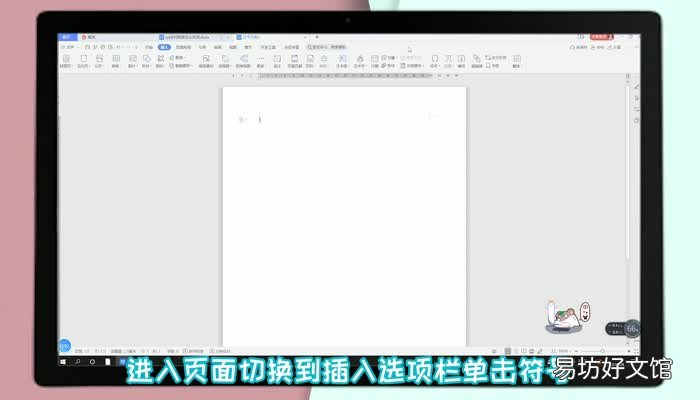Open Windows search from the taskbar

(x=78, y=362)
